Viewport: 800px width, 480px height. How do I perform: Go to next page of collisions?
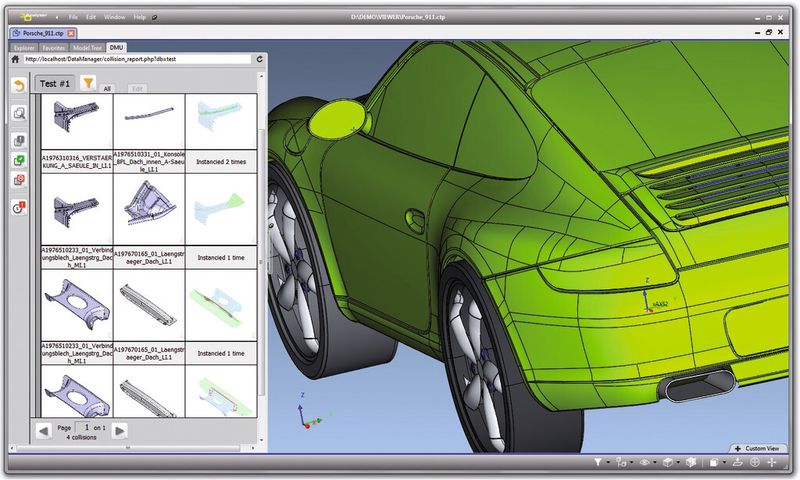[x=119, y=431]
